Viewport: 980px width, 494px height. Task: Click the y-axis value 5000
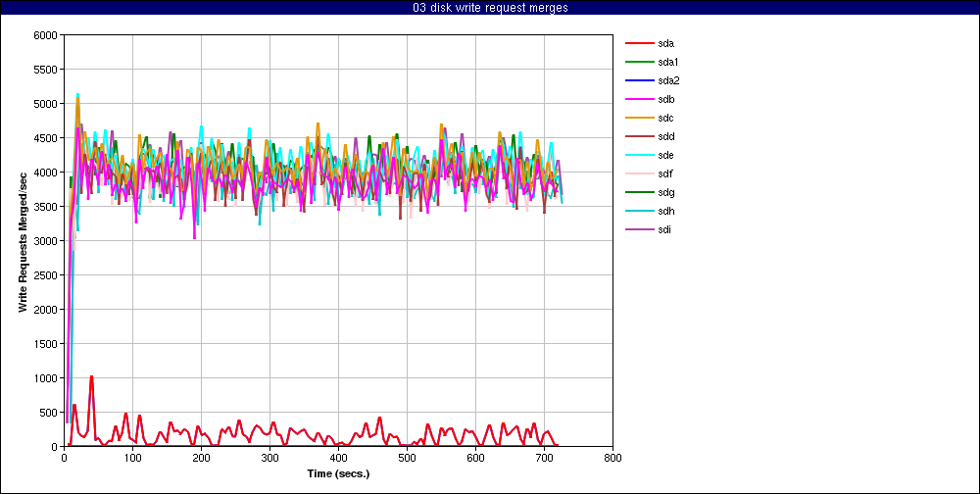[x=47, y=104]
